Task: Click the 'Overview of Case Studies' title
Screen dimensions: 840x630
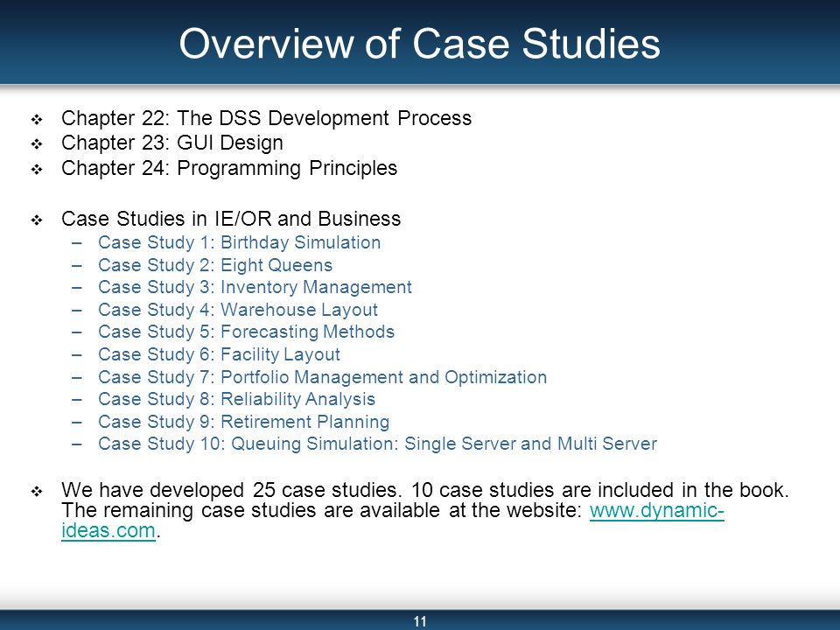Action: [x=419, y=44]
